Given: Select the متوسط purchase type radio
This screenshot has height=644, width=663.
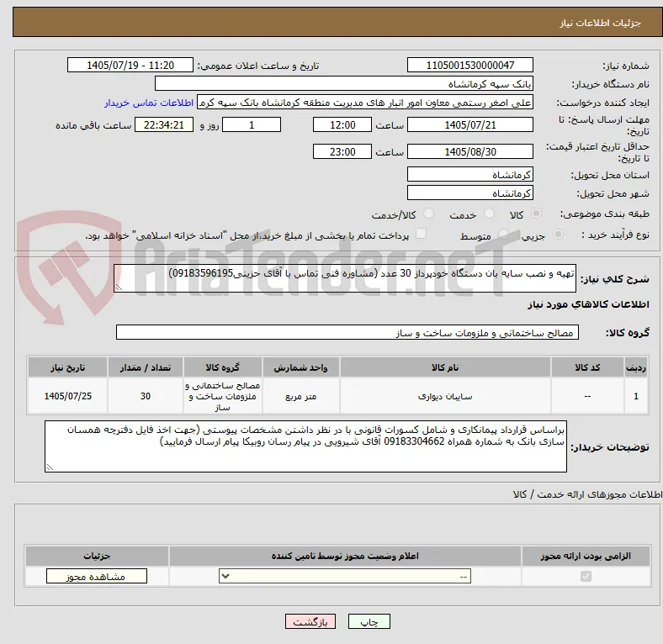Looking at the screenshot, I should [x=503, y=234].
